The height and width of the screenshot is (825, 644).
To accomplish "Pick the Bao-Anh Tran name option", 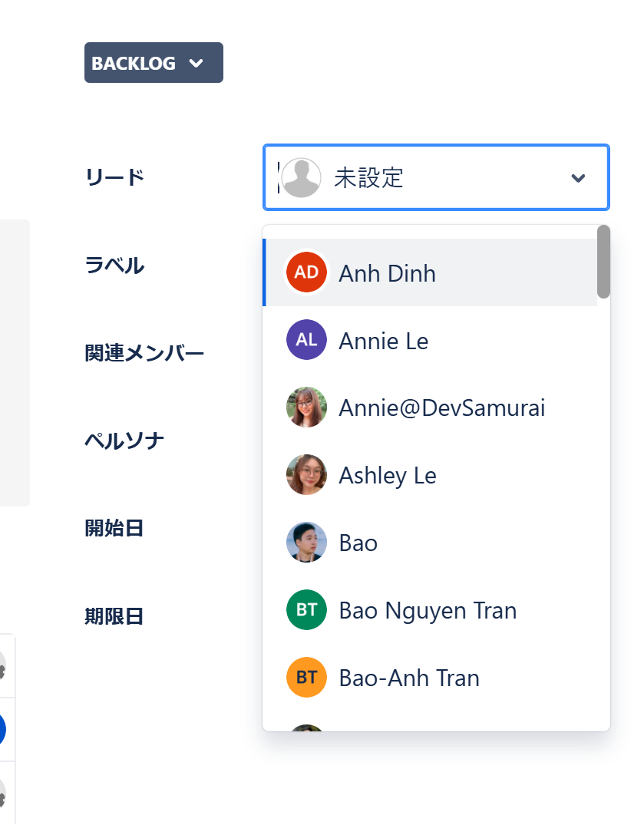I will tap(409, 678).
